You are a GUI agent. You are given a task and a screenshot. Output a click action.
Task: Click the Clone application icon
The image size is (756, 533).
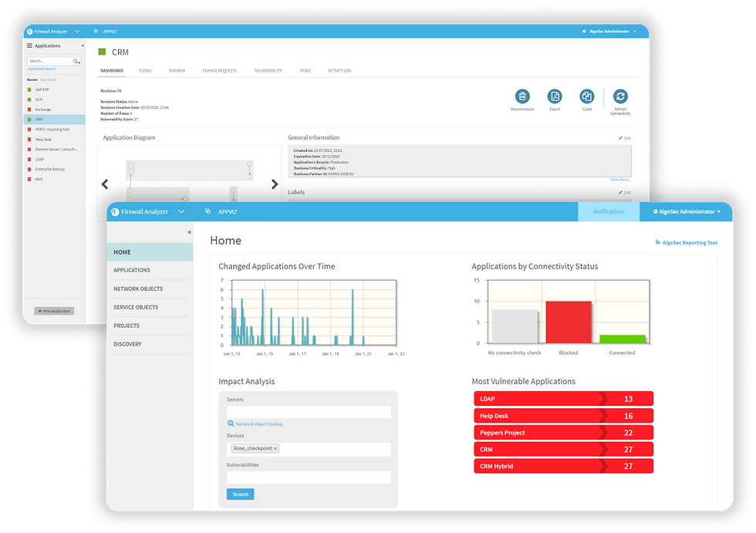587,96
